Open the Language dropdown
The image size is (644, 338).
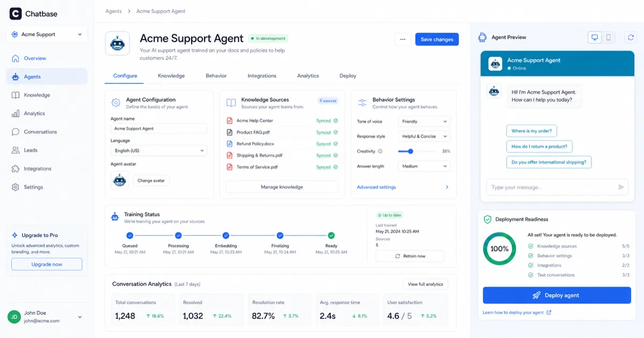tap(159, 150)
